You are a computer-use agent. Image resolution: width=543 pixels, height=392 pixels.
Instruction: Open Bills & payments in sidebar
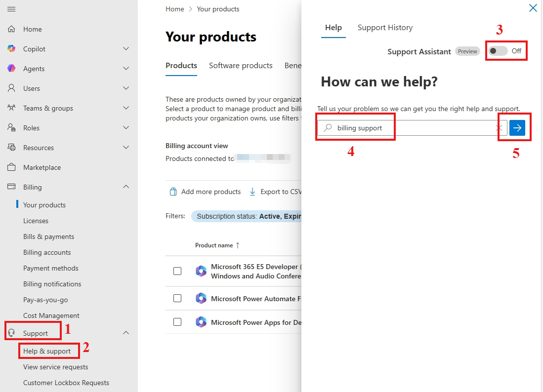pos(48,236)
